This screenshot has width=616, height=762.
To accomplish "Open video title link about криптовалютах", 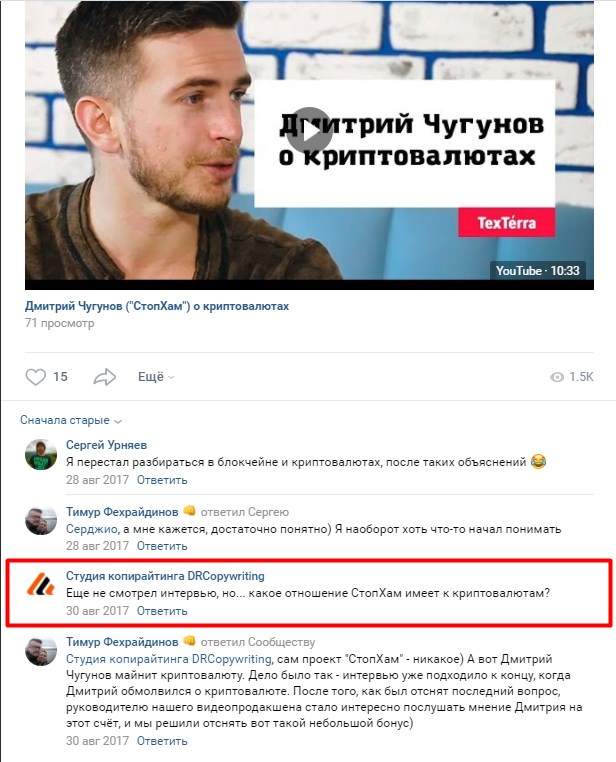I will tap(157, 306).
